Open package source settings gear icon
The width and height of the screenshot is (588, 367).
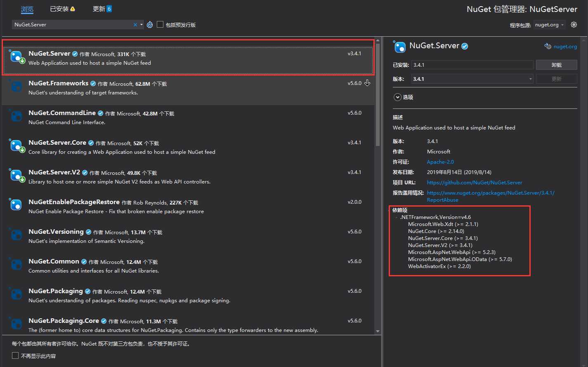click(574, 25)
